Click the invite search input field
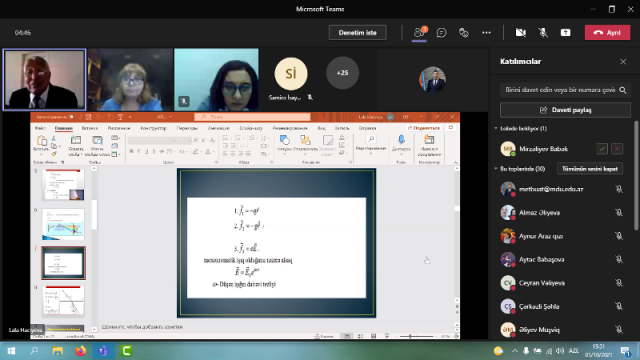This screenshot has width=640, height=360. pos(560,90)
